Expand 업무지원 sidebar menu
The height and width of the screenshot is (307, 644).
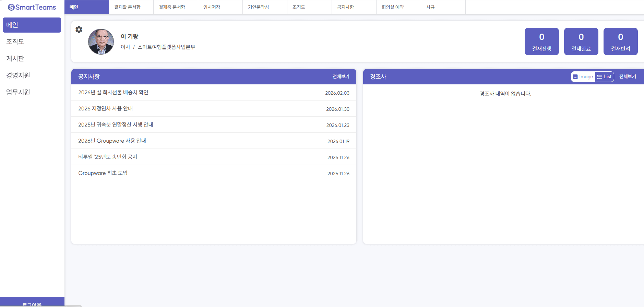(18, 92)
